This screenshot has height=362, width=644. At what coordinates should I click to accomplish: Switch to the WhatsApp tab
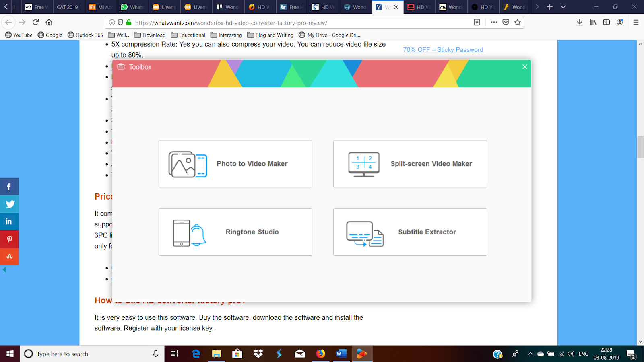[x=132, y=7]
